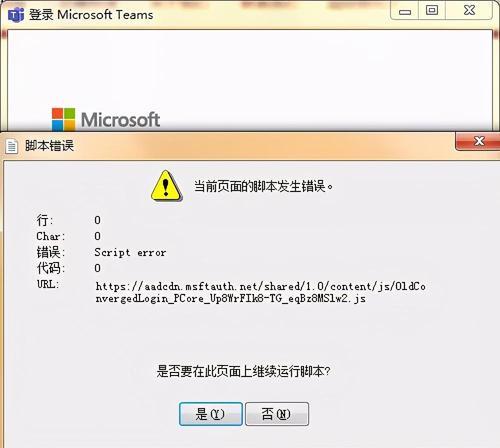500x448 pixels.
Task: Click the script URL text starting with https://aadcdn
Action: (x=261, y=292)
